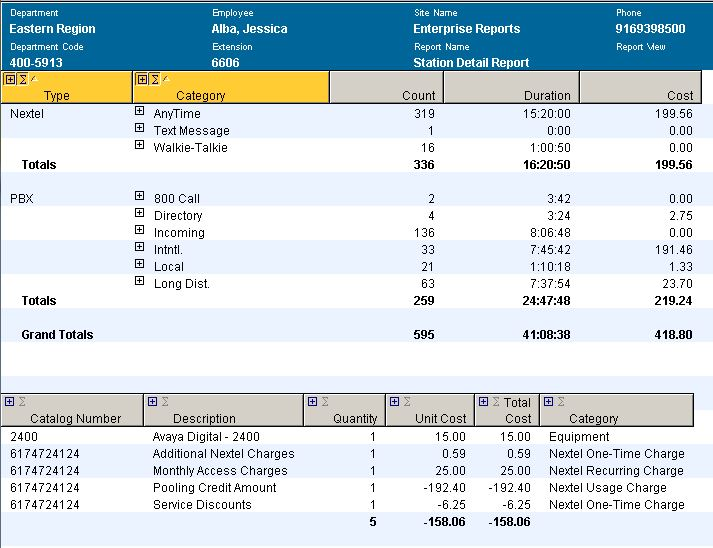Click the plus icon in upper Category header
Image resolution: width=713 pixels, height=548 pixels.
142,79
